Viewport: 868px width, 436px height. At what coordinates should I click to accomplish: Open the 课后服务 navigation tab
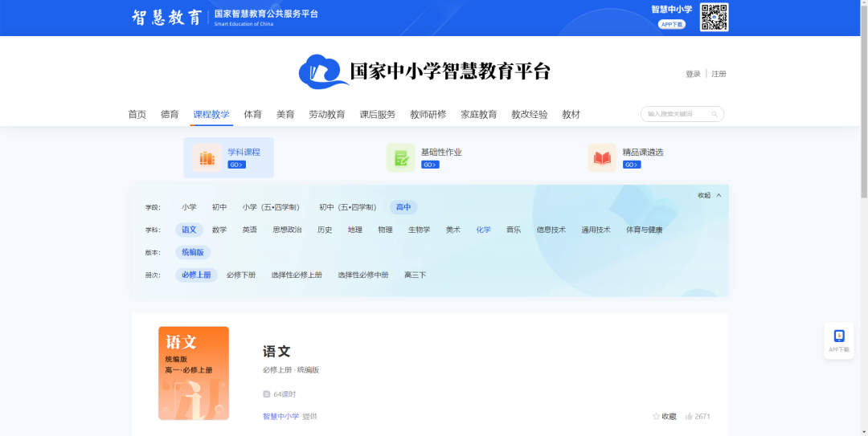pyautogui.click(x=378, y=115)
